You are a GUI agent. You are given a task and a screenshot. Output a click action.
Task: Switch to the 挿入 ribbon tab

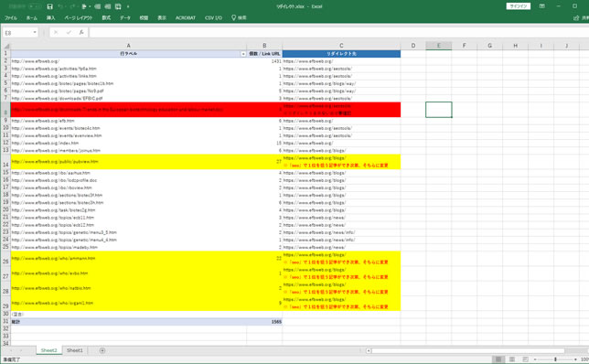50,17
